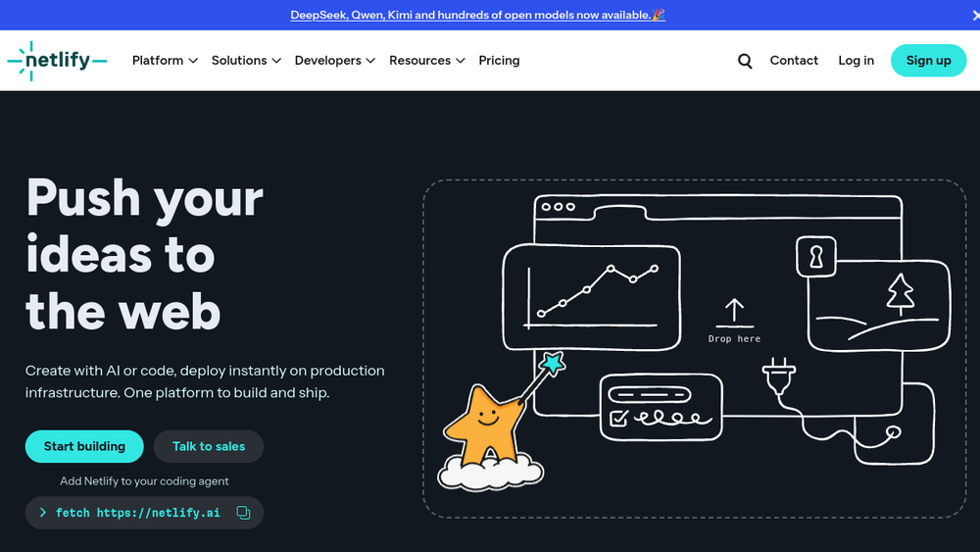Click the fetch https://netlify.ai command text
The width and height of the screenshot is (980, 552).
pos(138,513)
